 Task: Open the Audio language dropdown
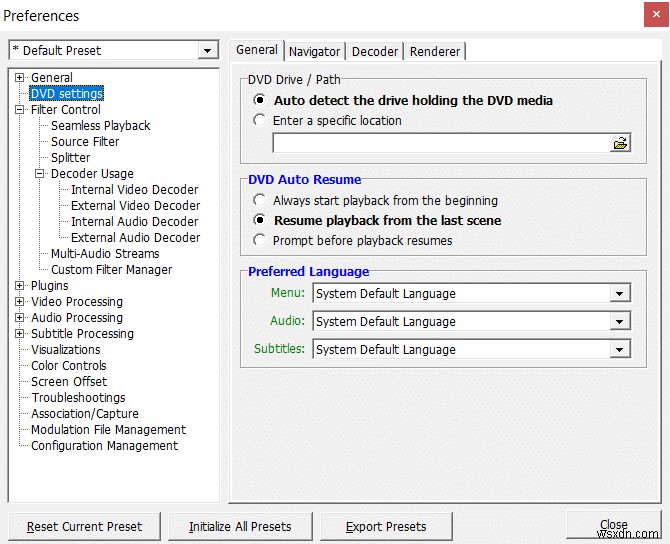(620, 321)
